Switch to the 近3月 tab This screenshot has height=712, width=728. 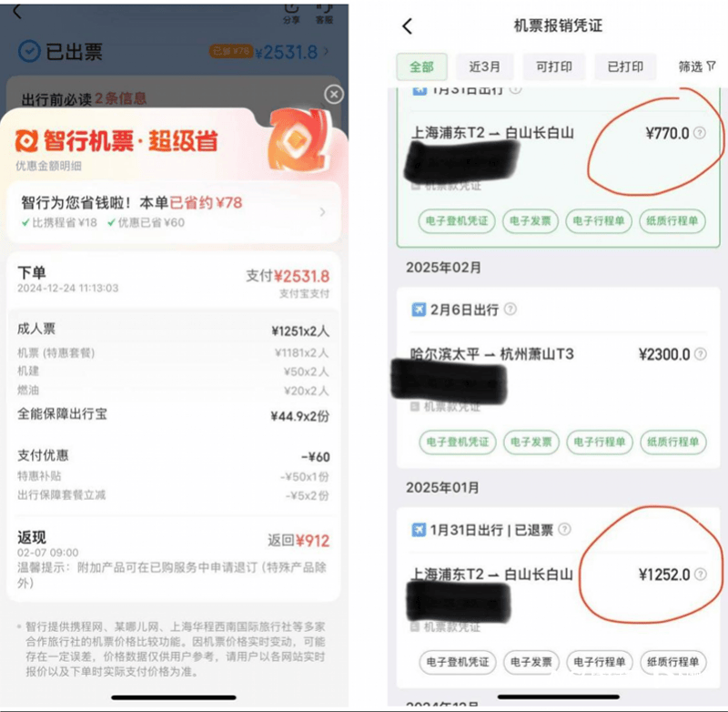[x=484, y=66]
